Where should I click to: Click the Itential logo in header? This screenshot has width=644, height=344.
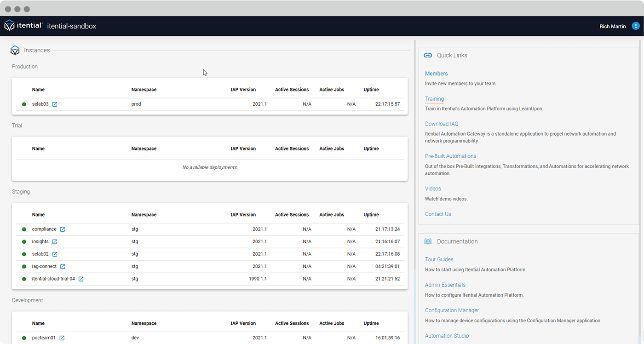pyautogui.click(x=23, y=26)
